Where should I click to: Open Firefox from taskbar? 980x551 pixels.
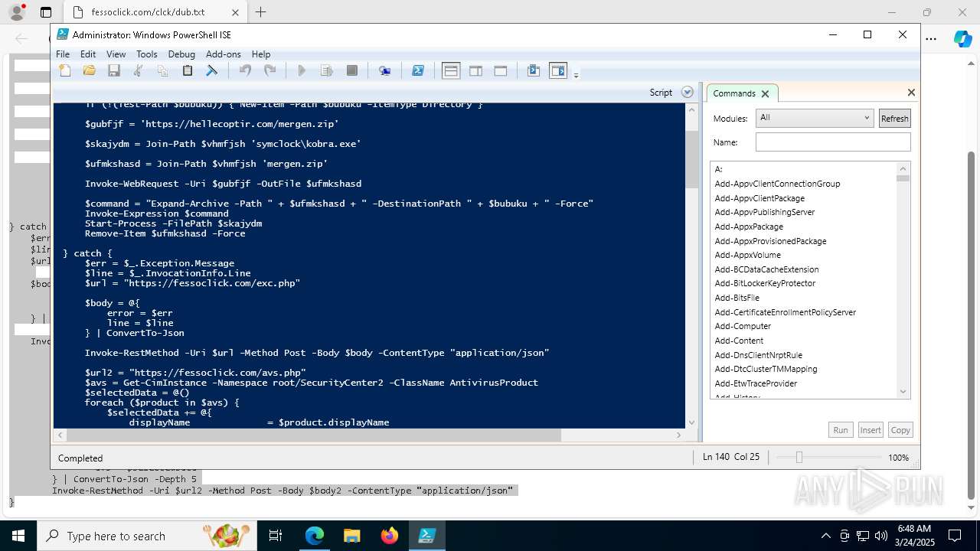pos(390,536)
